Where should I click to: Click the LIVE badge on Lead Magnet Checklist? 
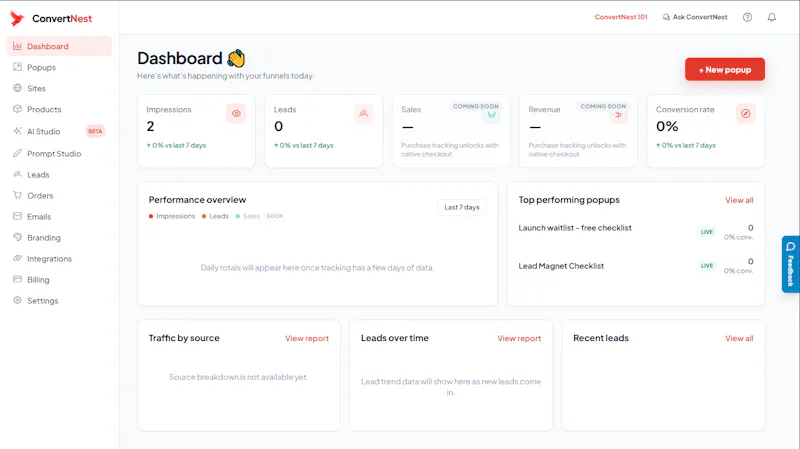pos(707,265)
